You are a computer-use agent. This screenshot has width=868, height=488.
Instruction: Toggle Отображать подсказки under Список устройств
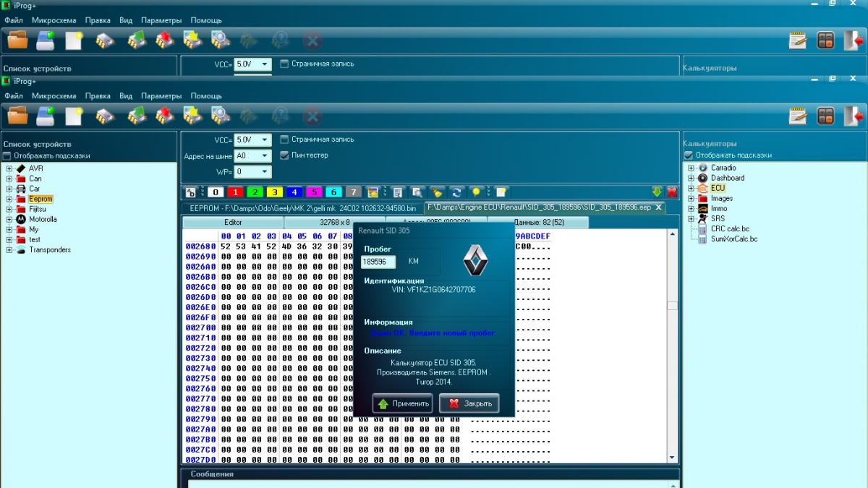(7, 155)
